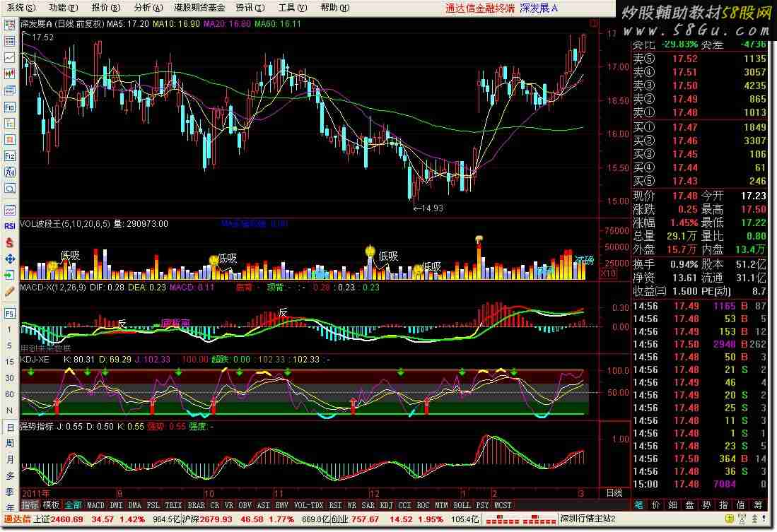Switch indicator to BOLL tab

pos(462,505)
